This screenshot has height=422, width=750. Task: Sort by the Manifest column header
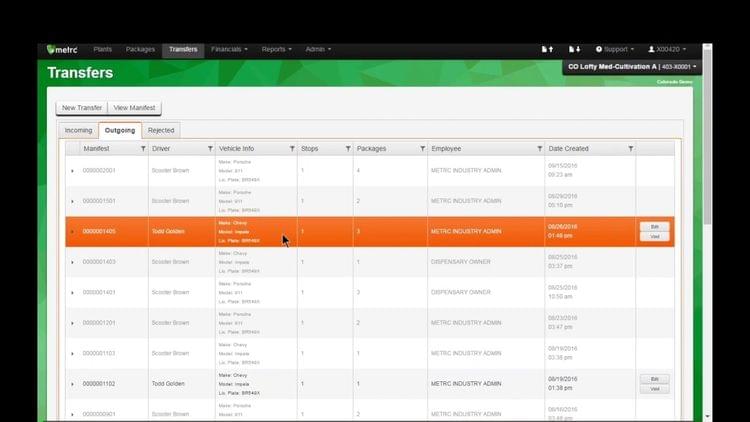[96, 149]
